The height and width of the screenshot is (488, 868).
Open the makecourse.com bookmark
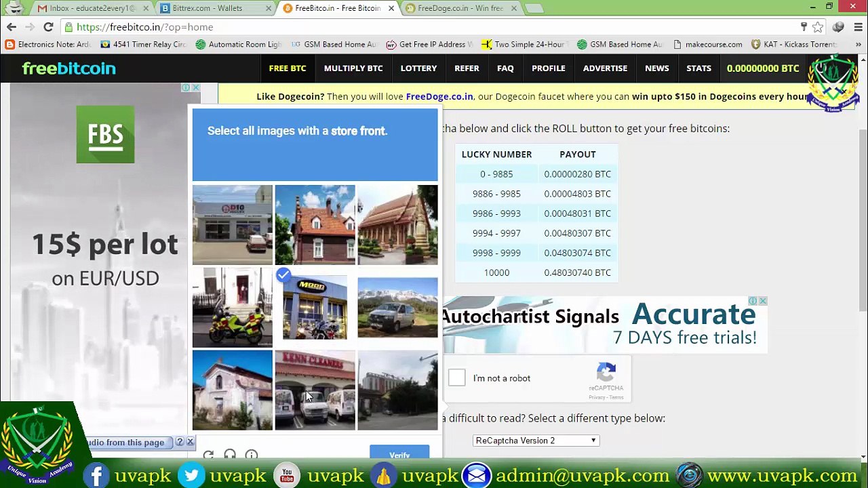(707, 44)
